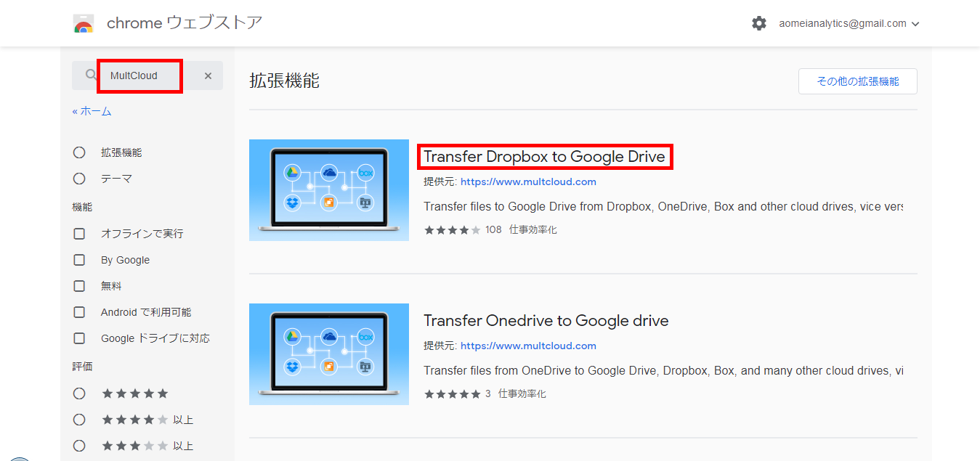Tick the 無料 checkbox
Screen dimensions: 980x461
(79, 286)
